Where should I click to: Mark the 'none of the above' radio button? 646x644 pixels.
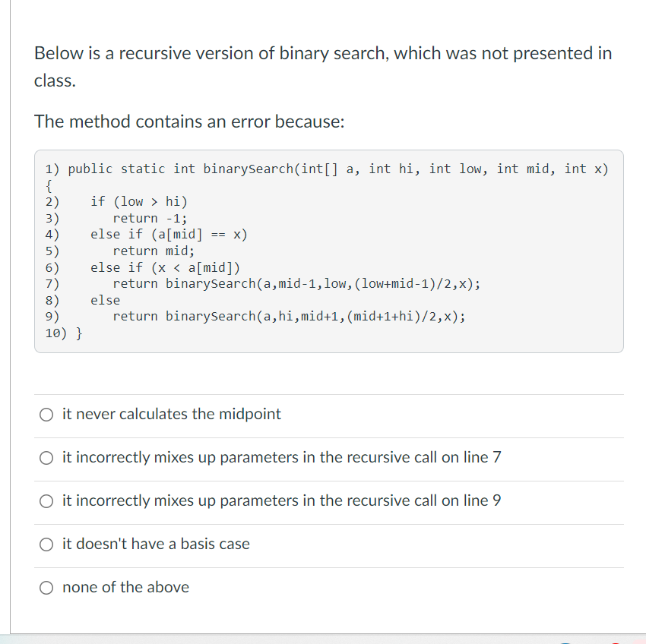coord(46,588)
